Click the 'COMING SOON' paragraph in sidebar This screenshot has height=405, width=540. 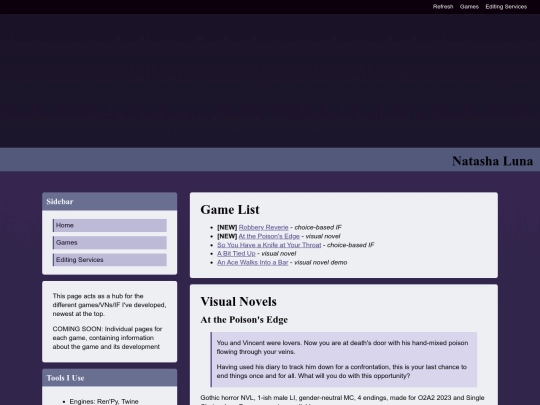107,338
